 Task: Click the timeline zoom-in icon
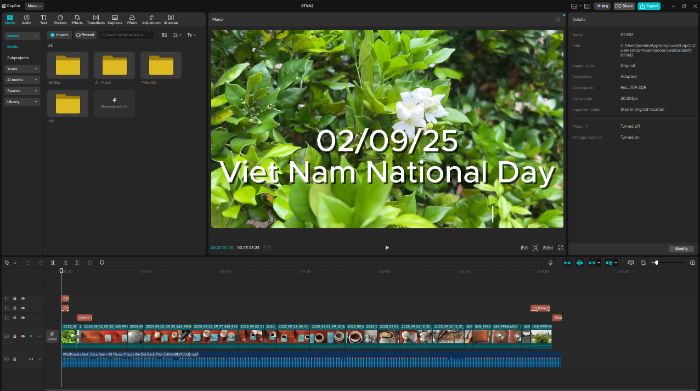(692, 263)
